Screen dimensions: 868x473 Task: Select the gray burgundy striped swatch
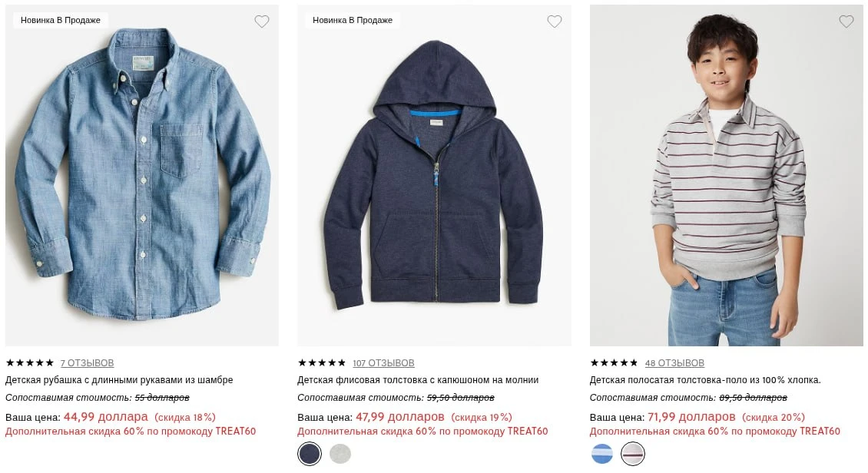pyautogui.click(x=633, y=455)
